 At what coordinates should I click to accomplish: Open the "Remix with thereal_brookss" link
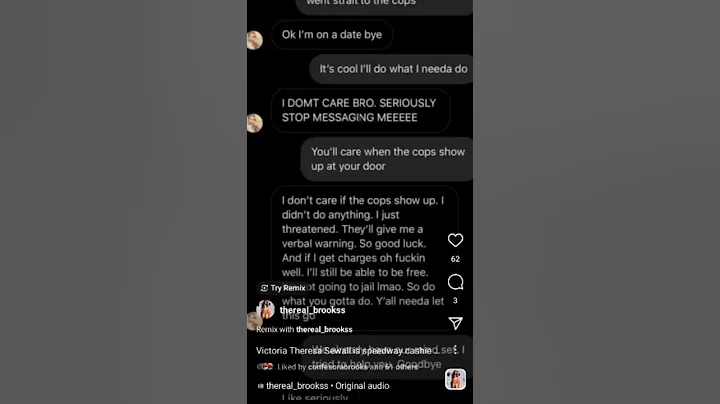pyautogui.click(x=304, y=329)
